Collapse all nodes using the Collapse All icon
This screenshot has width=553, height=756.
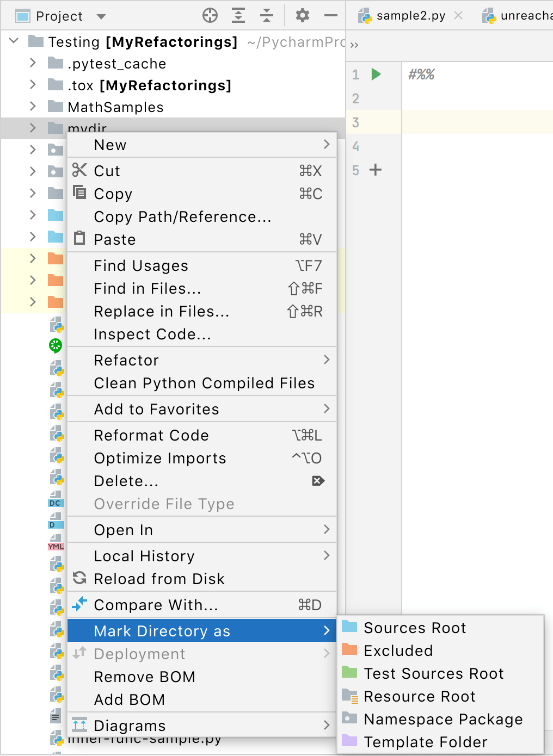coord(266,16)
